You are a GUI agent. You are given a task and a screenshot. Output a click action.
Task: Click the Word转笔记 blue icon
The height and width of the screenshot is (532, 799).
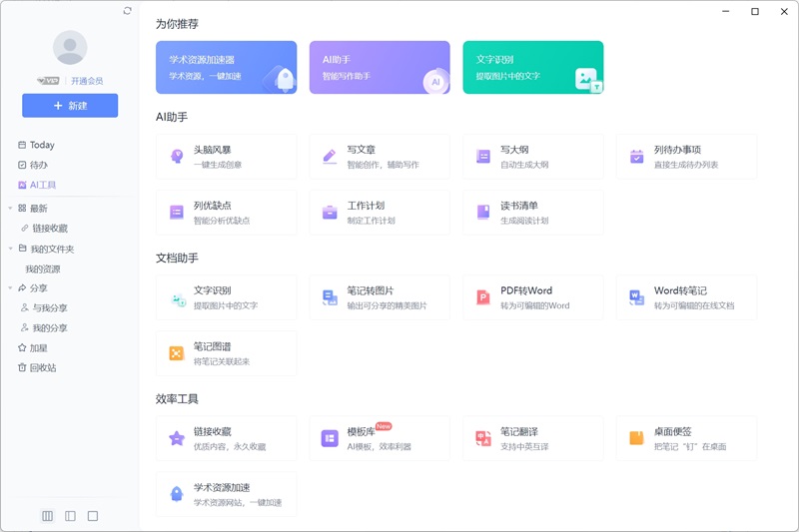[x=637, y=297]
